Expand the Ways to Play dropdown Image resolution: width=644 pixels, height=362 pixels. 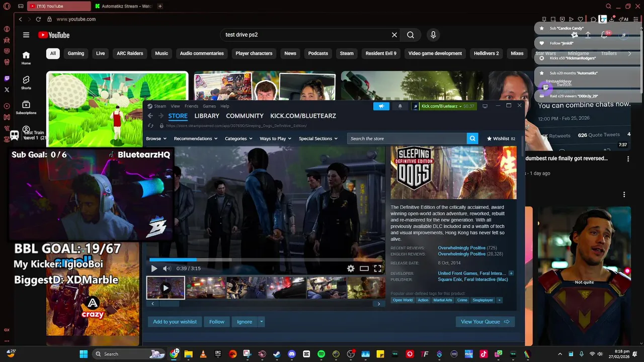pyautogui.click(x=275, y=138)
